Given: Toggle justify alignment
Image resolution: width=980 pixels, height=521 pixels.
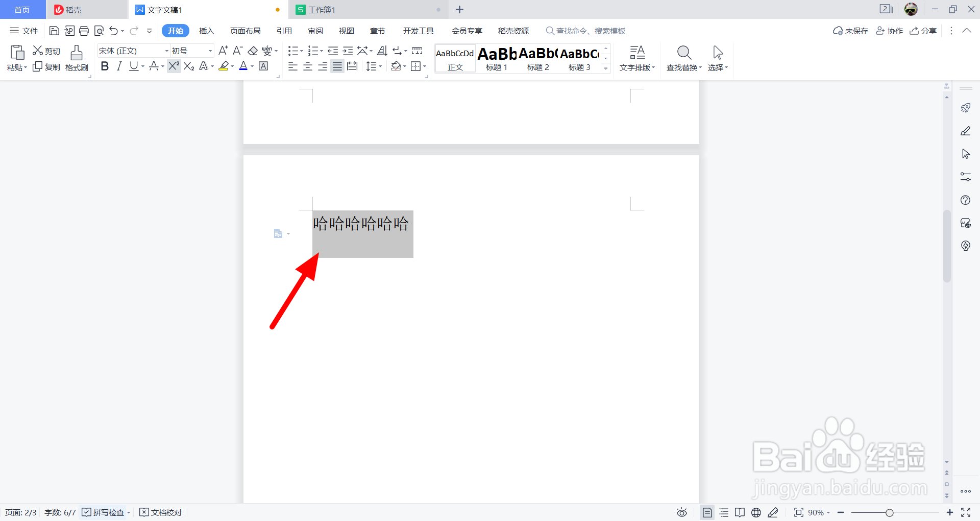Looking at the screenshot, I should (337, 66).
